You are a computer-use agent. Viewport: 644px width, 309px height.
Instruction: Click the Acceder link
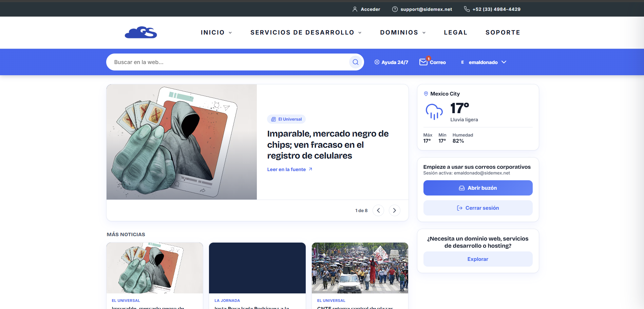(x=371, y=9)
